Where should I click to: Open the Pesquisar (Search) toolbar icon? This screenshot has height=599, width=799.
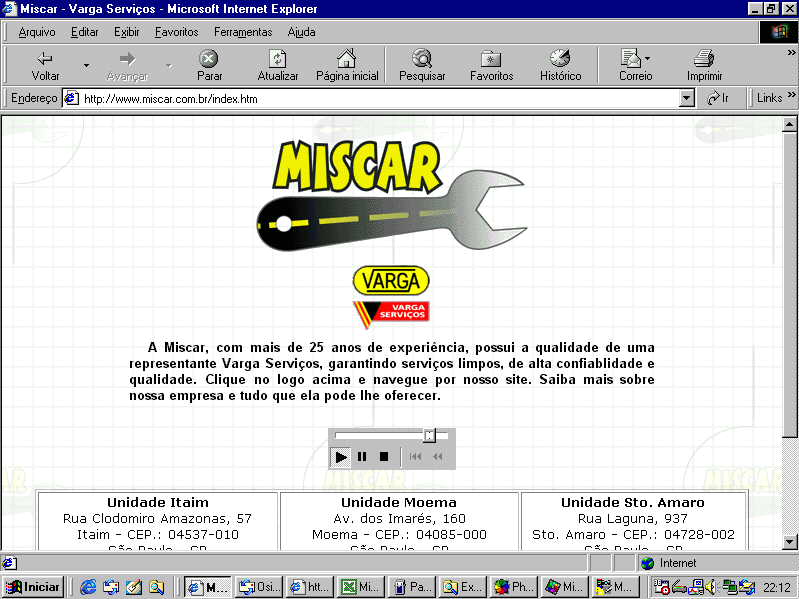pos(422,59)
